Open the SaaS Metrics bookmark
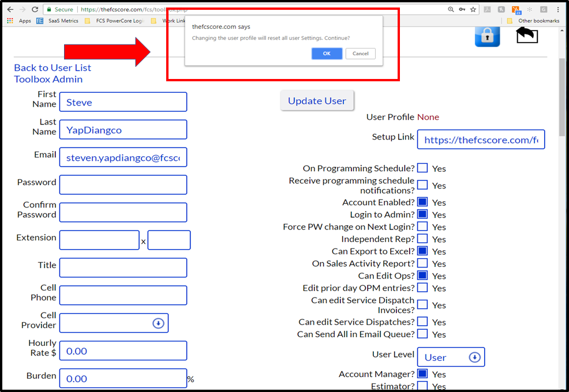 point(57,21)
